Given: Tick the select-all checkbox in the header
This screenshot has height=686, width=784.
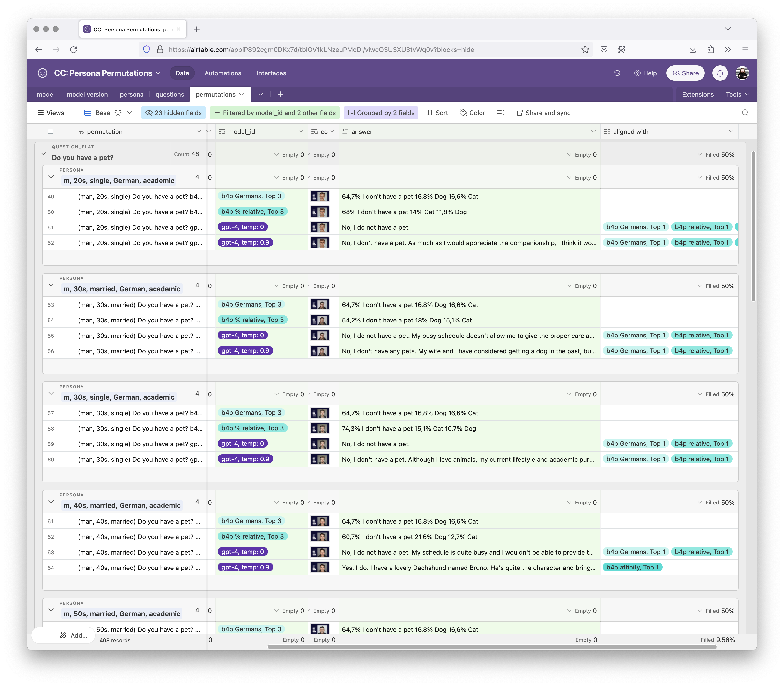Looking at the screenshot, I should [x=51, y=131].
